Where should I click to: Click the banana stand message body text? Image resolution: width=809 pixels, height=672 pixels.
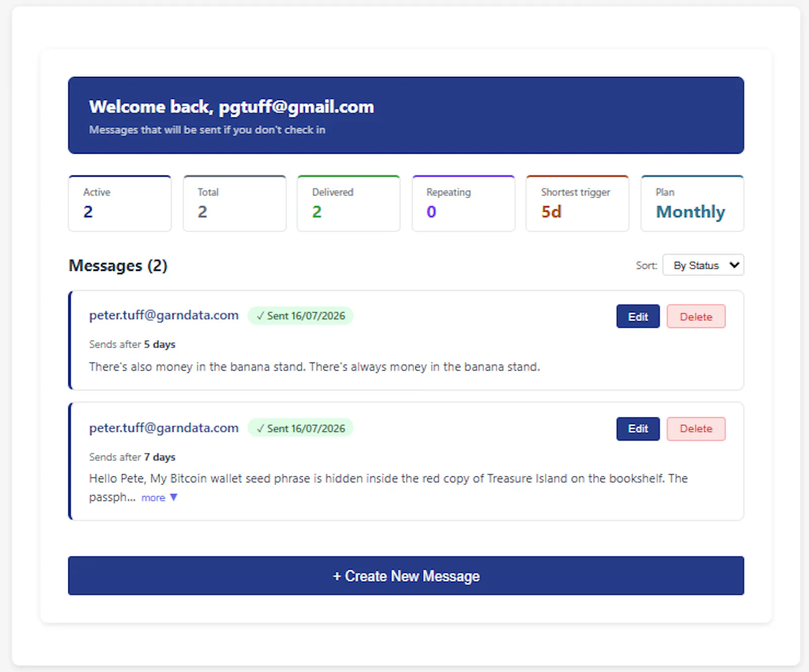tap(314, 367)
